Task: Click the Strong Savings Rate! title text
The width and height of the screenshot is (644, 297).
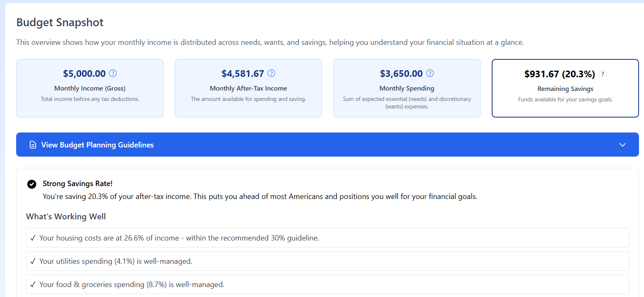Action: point(78,184)
